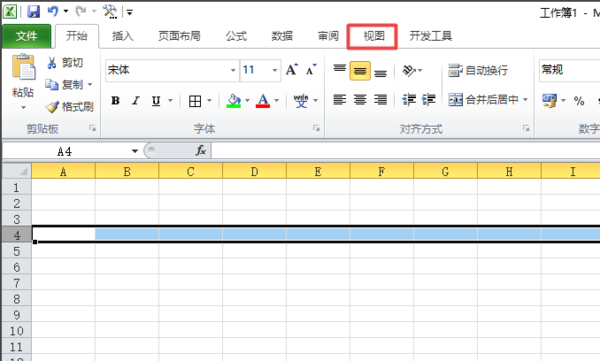Open the 宋体 font name dropdown
The image size is (600, 361).
tap(233, 70)
